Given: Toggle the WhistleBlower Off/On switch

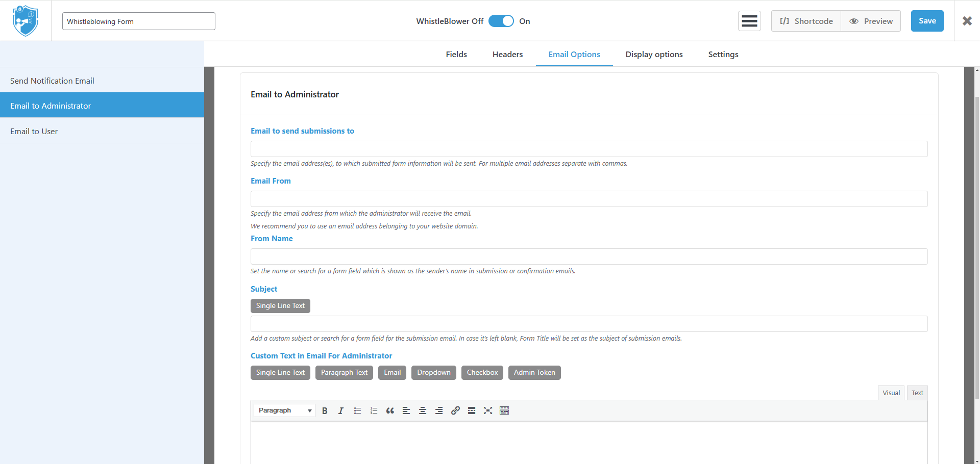Looking at the screenshot, I should [501, 21].
